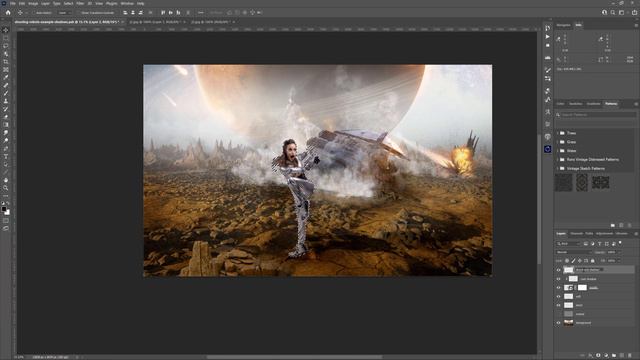Image resolution: width=640 pixels, height=360 pixels.
Task: Click Add layer style fx icon
Action: tap(590, 356)
